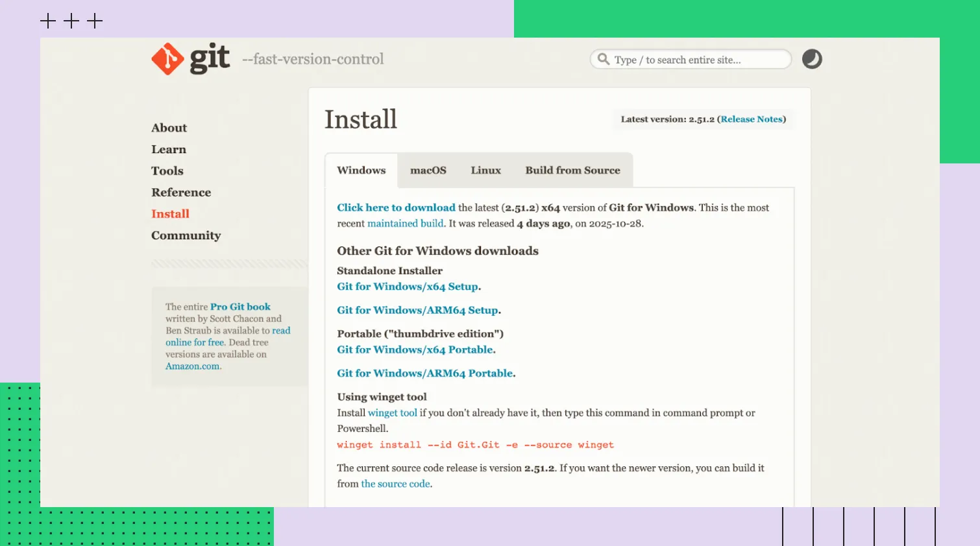Go to the Learn section
Screen dimensions: 980x546
click(169, 149)
